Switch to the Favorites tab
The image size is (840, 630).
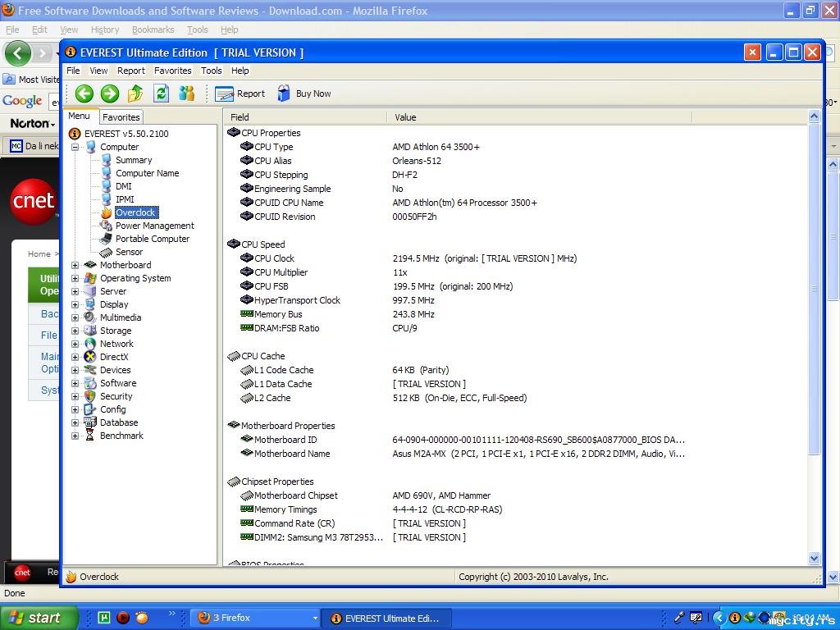[x=121, y=117]
